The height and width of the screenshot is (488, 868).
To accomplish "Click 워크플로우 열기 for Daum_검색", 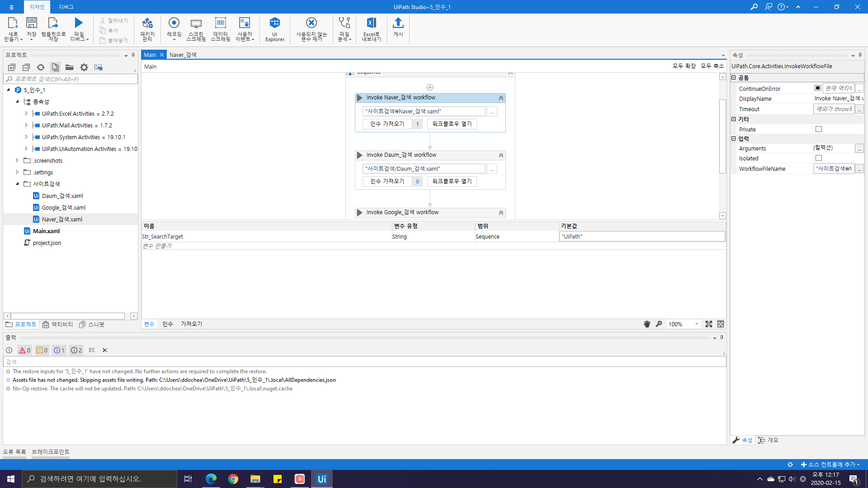I will pyautogui.click(x=452, y=181).
